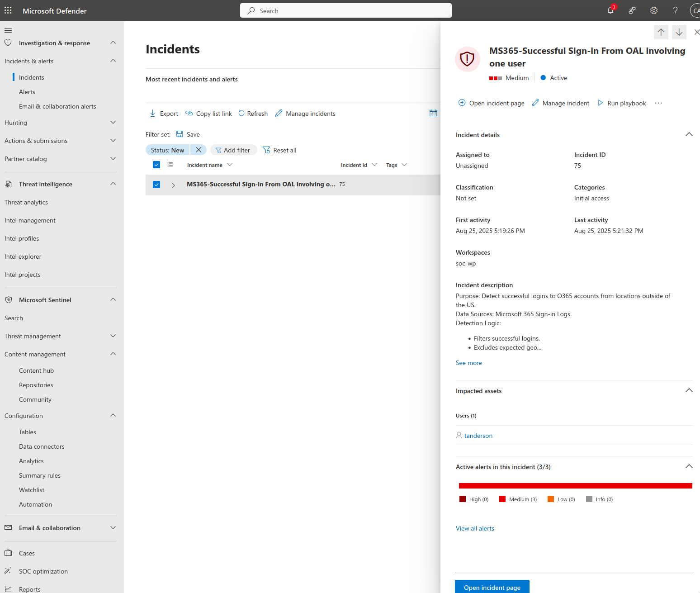Click the top Search box
700x593 pixels.
[x=346, y=10]
